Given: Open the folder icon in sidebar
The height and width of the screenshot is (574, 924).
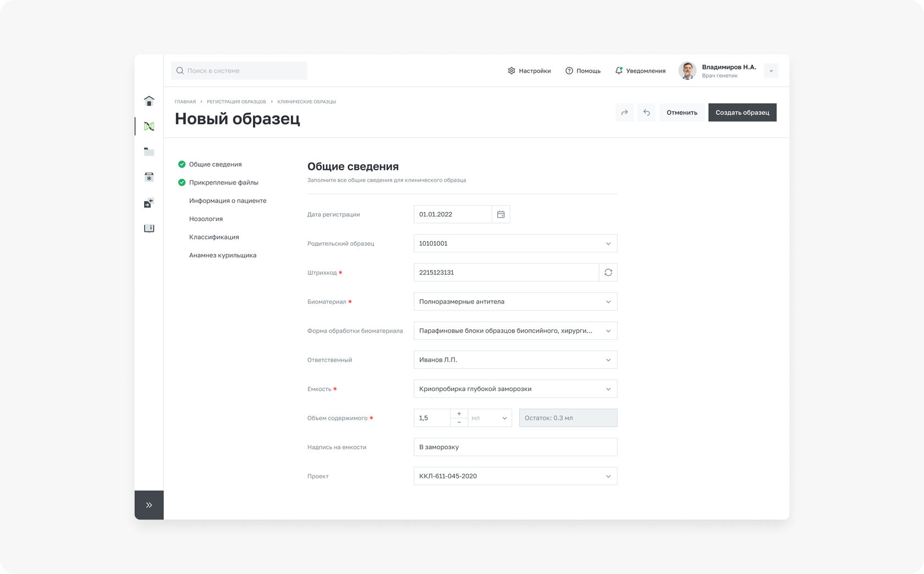Looking at the screenshot, I should pos(149,152).
